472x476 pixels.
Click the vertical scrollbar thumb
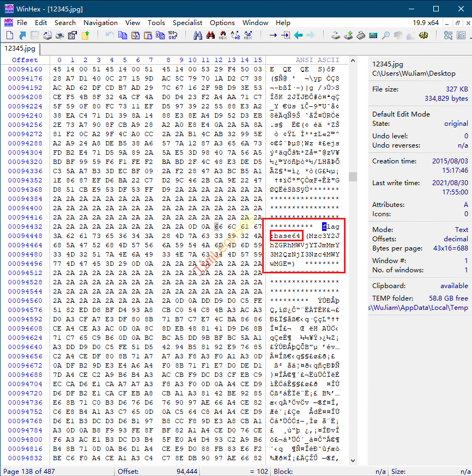point(353,176)
